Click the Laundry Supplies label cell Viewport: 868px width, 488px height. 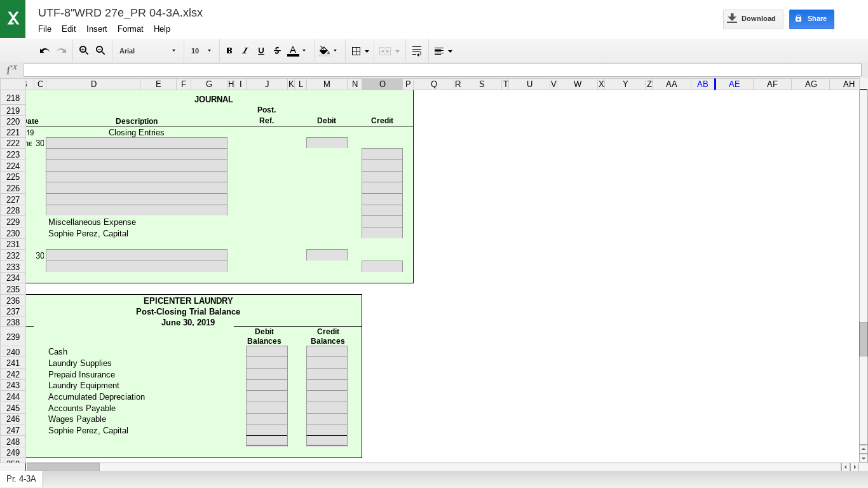pos(80,363)
